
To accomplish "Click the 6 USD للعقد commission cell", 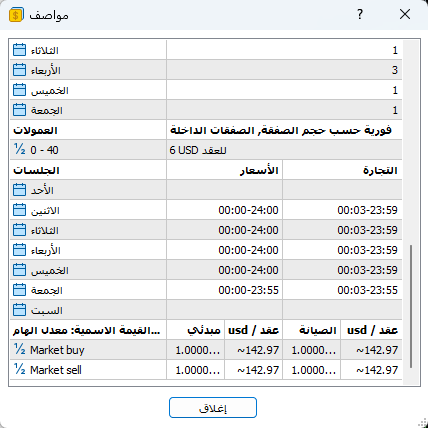I will pos(284,150).
